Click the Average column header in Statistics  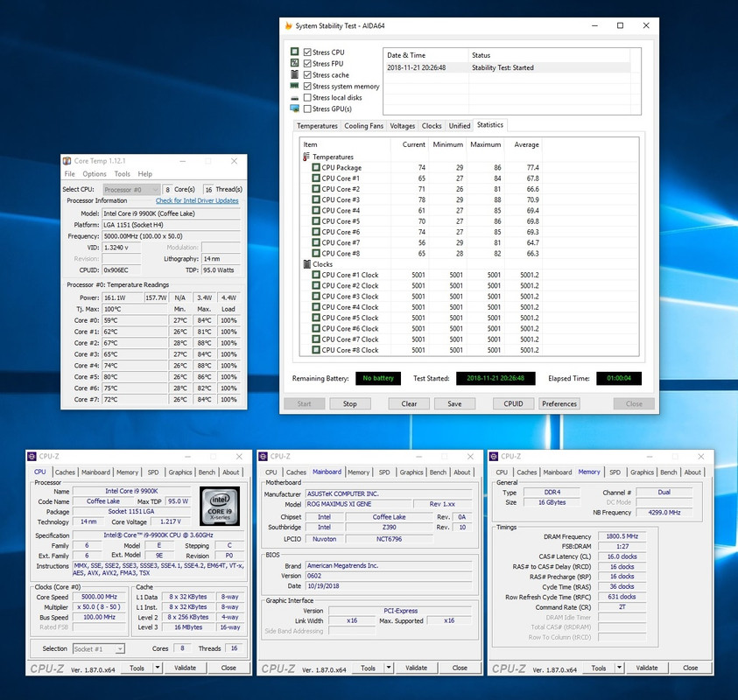click(524, 144)
